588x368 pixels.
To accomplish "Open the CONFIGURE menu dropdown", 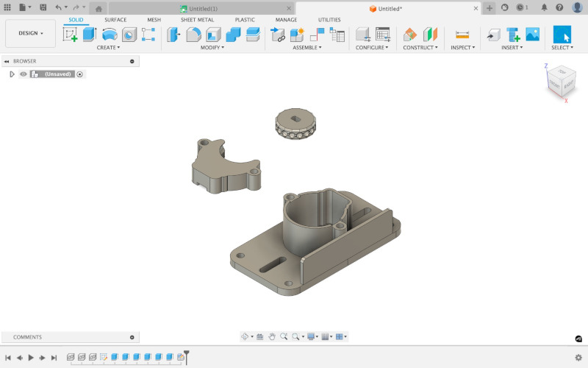I will click(372, 48).
